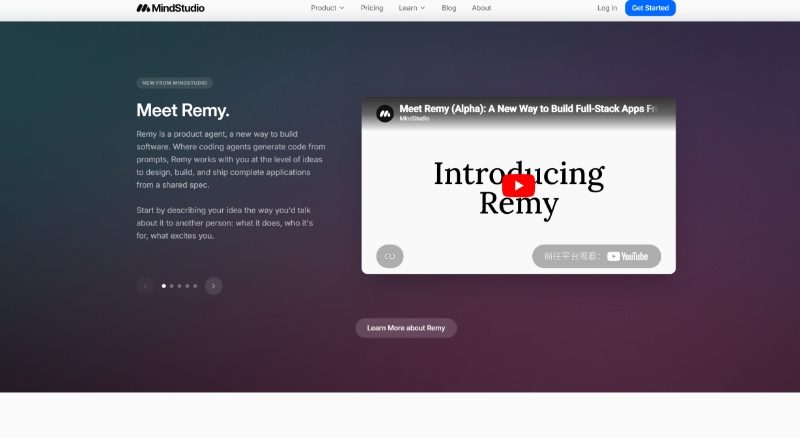Open the Product dropdown menu
The width and height of the screenshot is (800, 438).
328,8
